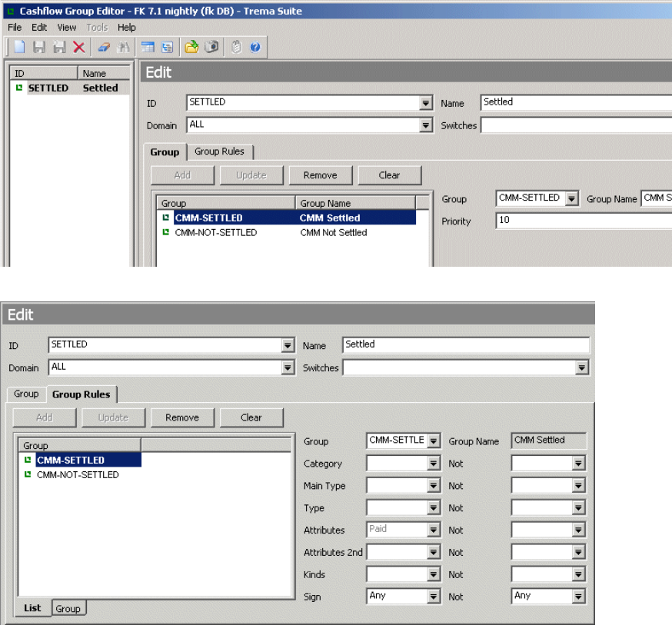This screenshot has height=625, width=672.
Task: Expand the Sign dropdown showing Any
Action: click(x=434, y=597)
